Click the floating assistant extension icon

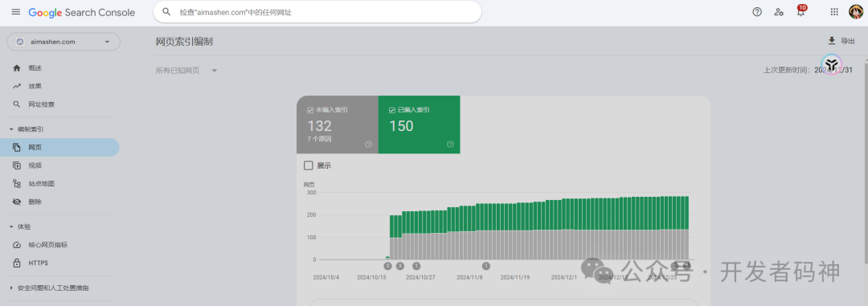pyautogui.click(x=832, y=65)
